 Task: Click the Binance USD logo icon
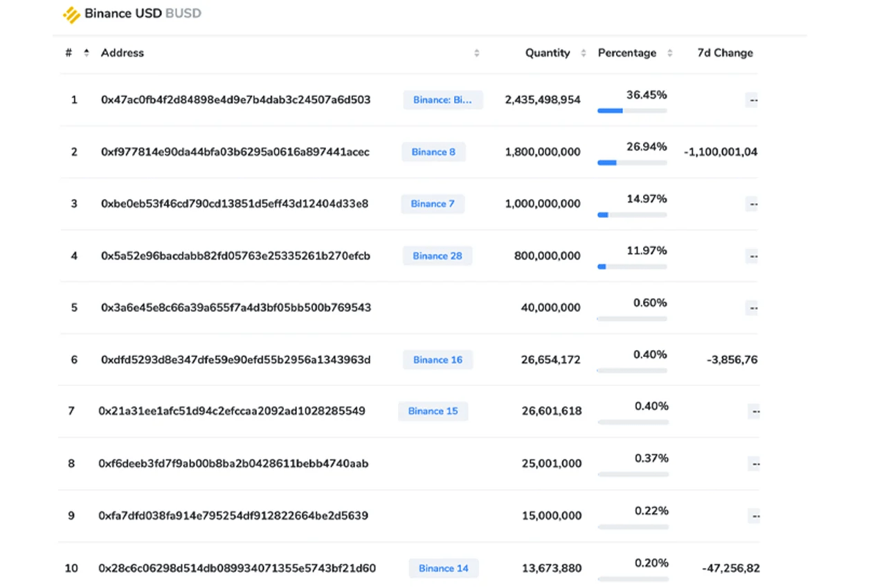click(x=71, y=15)
